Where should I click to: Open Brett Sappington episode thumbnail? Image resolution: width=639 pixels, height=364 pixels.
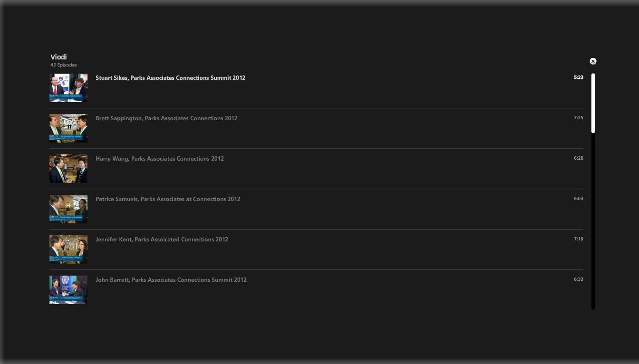point(68,128)
